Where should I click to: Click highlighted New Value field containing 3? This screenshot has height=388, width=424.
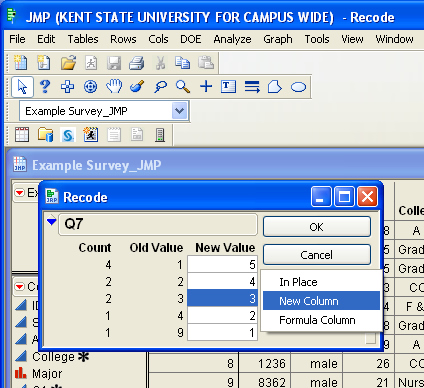222,298
